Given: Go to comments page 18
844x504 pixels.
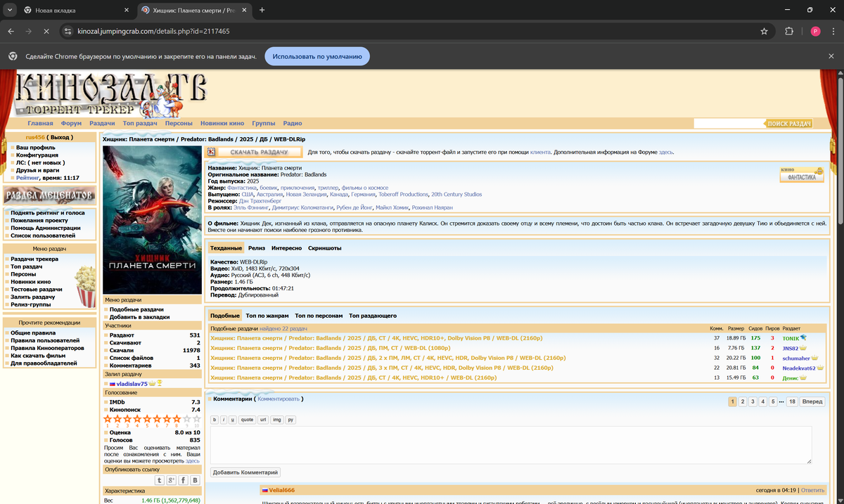Looking at the screenshot, I should coord(792,401).
